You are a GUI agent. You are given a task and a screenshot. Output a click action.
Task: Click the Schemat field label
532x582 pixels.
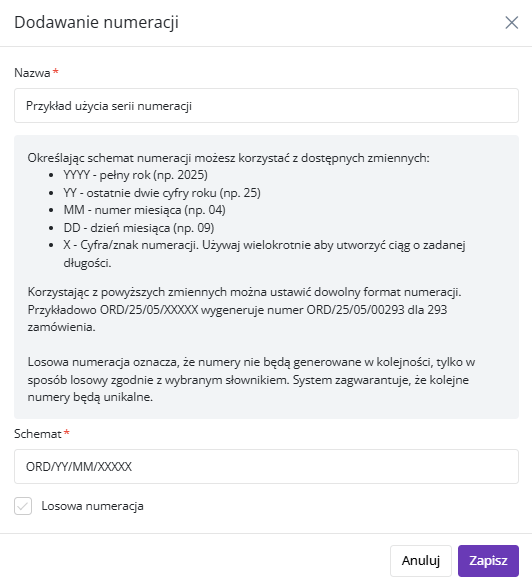coord(37,434)
